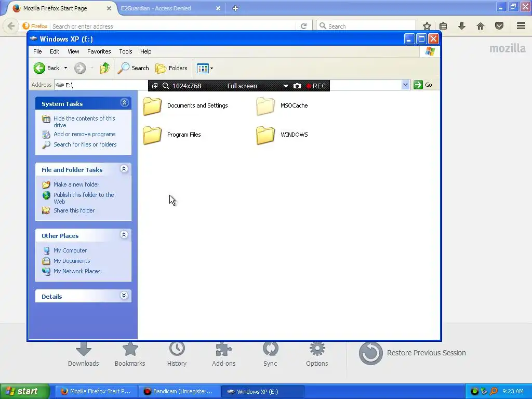Open the Favorites menu
Image resolution: width=532 pixels, height=399 pixels.
pyautogui.click(x=99, y=51)
